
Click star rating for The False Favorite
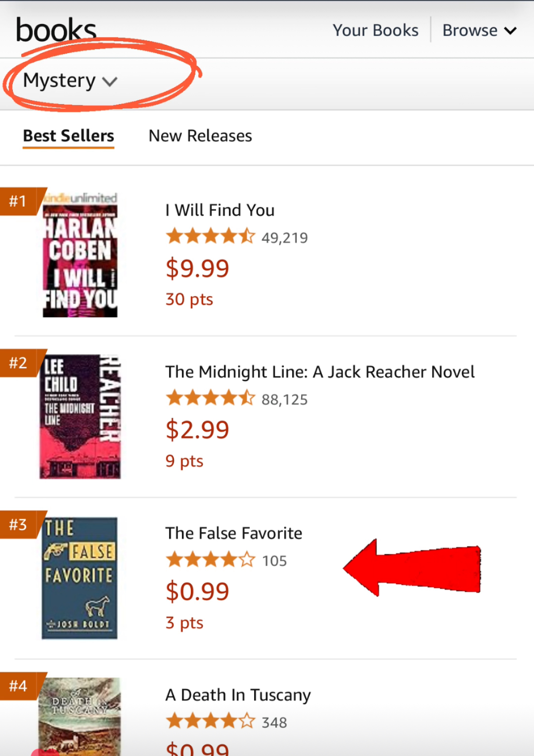[211, 560]
